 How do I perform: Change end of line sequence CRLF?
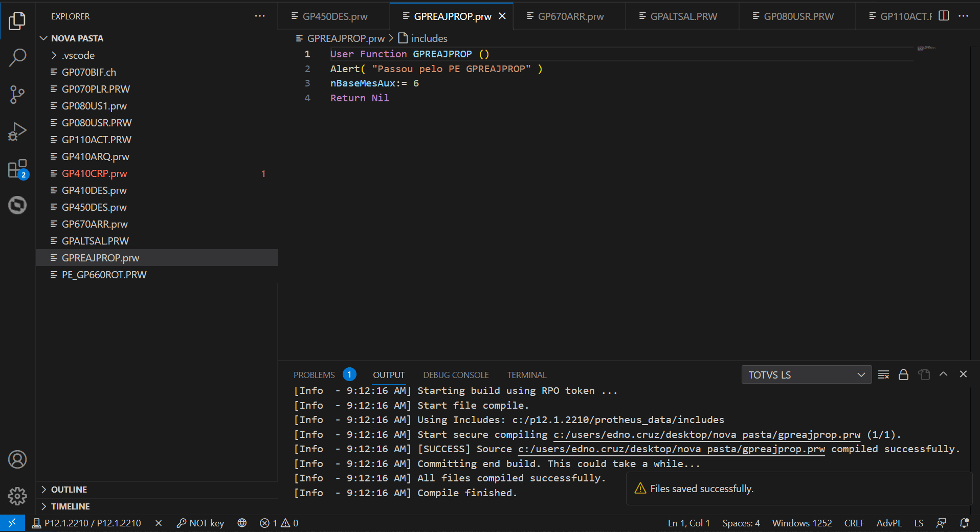tap(854, 523)
